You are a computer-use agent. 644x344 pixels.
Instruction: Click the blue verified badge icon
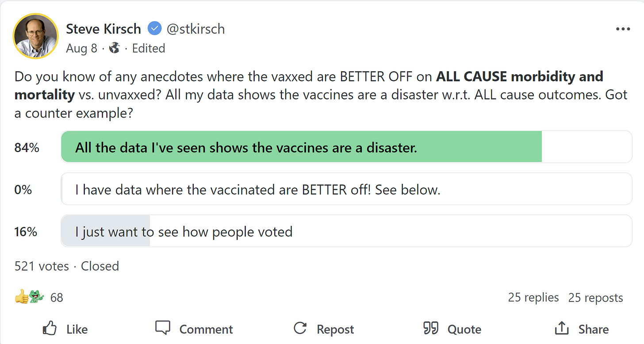[x=154, y=29]
